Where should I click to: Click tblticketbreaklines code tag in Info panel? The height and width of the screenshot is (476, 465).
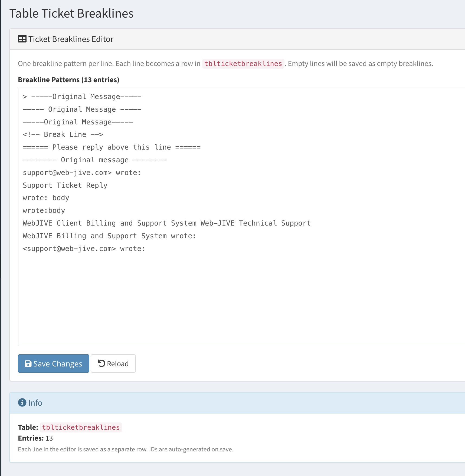pos(81,427)
